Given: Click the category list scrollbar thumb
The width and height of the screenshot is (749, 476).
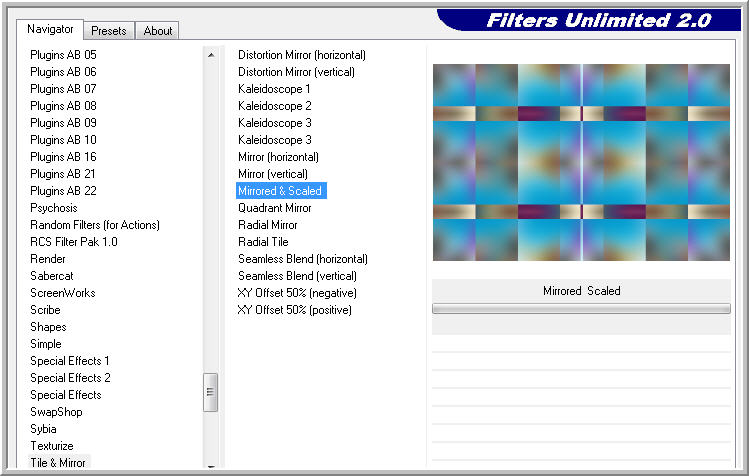Looking at the screenshot, I should [210, 392].
